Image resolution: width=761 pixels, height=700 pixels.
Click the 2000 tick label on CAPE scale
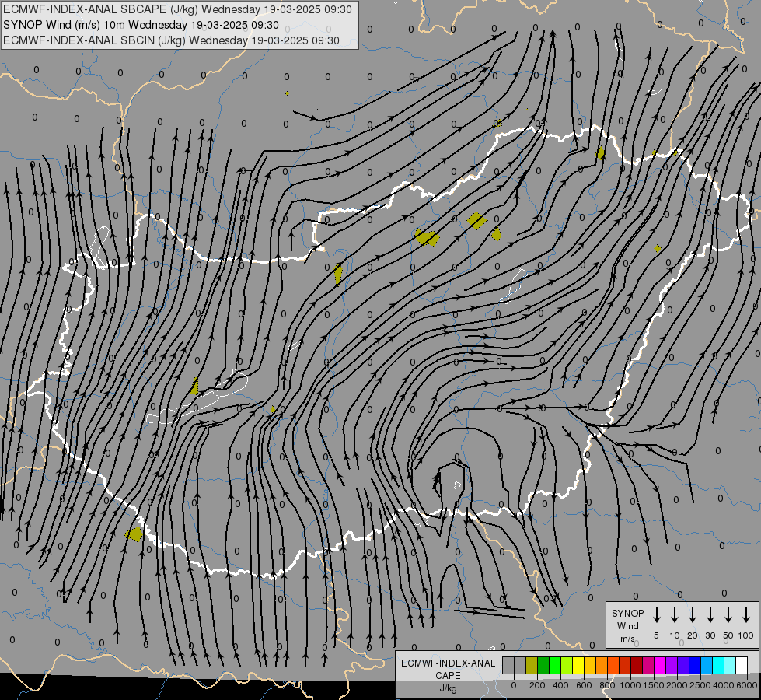click(677, 685)
